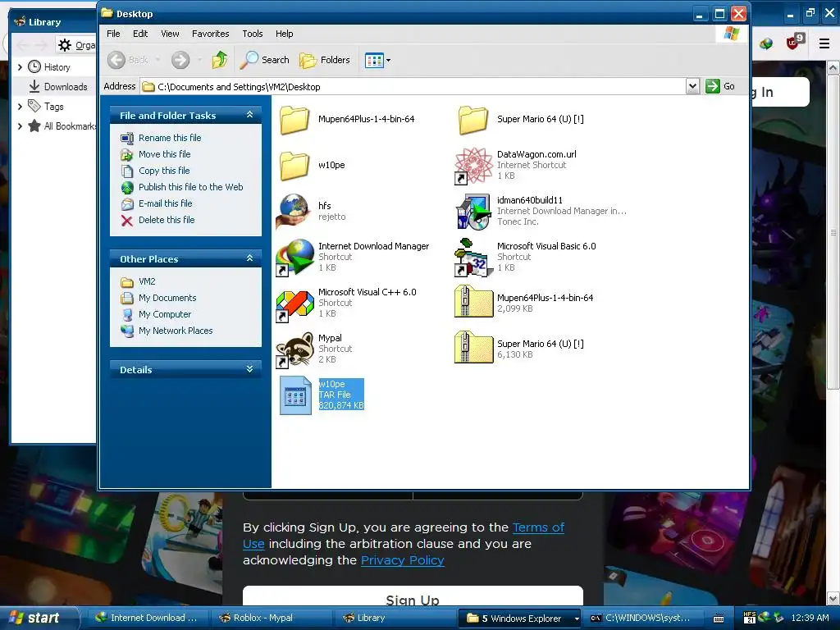Expand History in the Library window
The image size is (840, 630).
pos(20,67)
